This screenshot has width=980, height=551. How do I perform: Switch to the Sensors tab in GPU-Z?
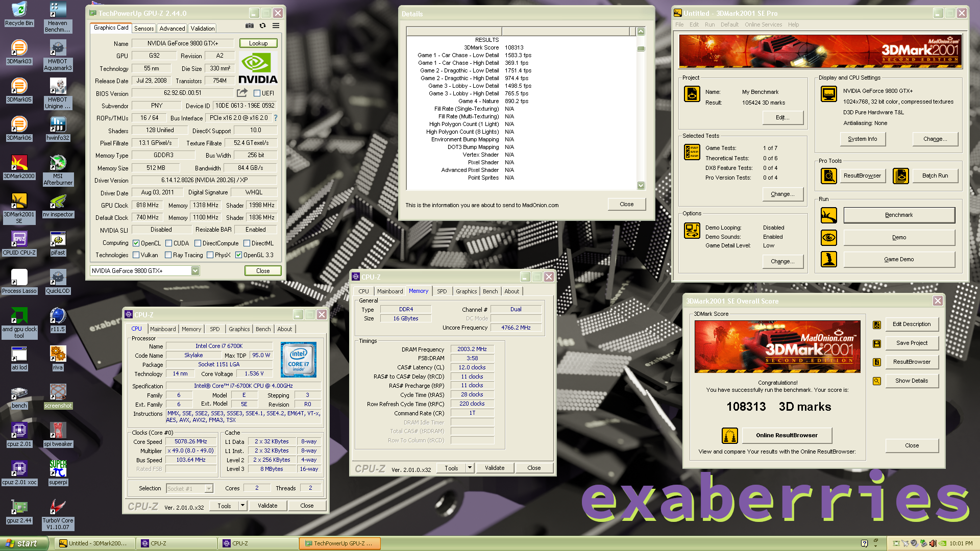(144, 29)
